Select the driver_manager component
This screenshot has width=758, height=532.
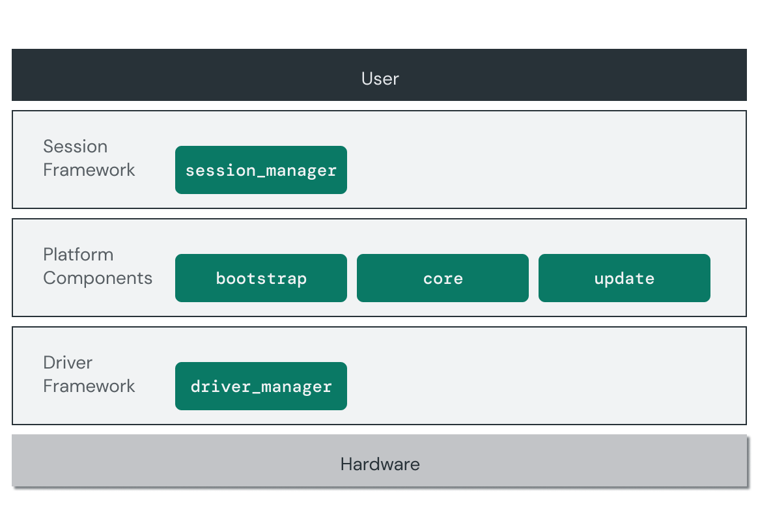(260, 385)
